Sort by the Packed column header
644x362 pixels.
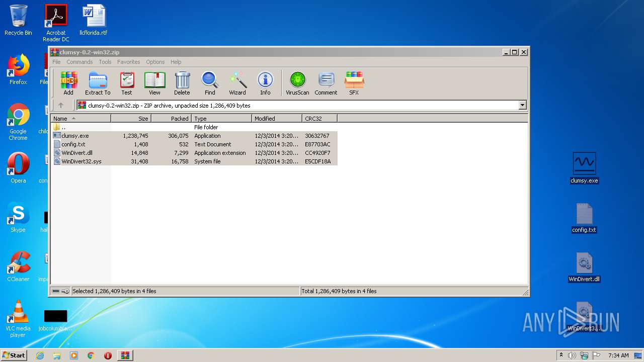point(172,119)
